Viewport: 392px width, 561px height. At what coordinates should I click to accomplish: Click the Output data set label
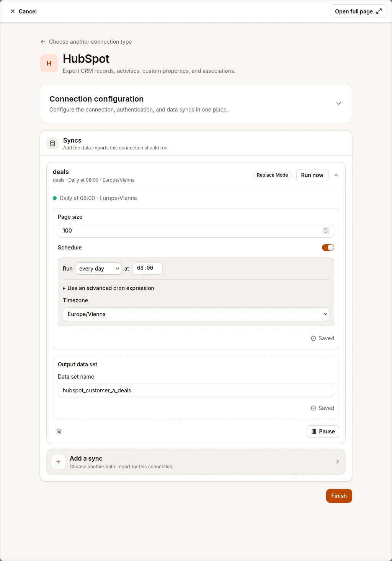(x=78, y=364)
